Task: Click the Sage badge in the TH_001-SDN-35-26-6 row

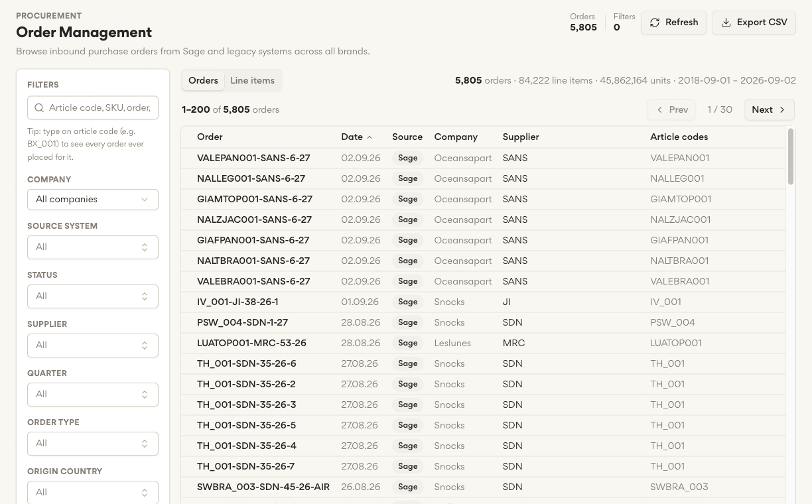Action: point(408,364)
